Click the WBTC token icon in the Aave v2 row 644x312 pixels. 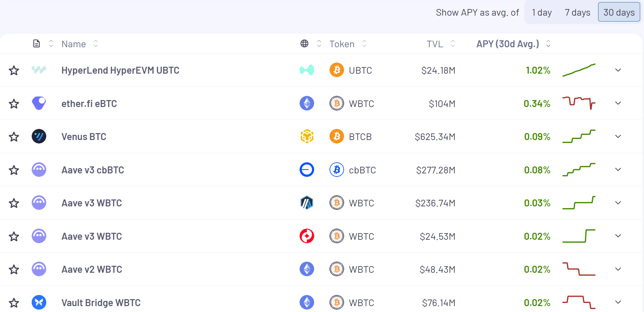337,269
